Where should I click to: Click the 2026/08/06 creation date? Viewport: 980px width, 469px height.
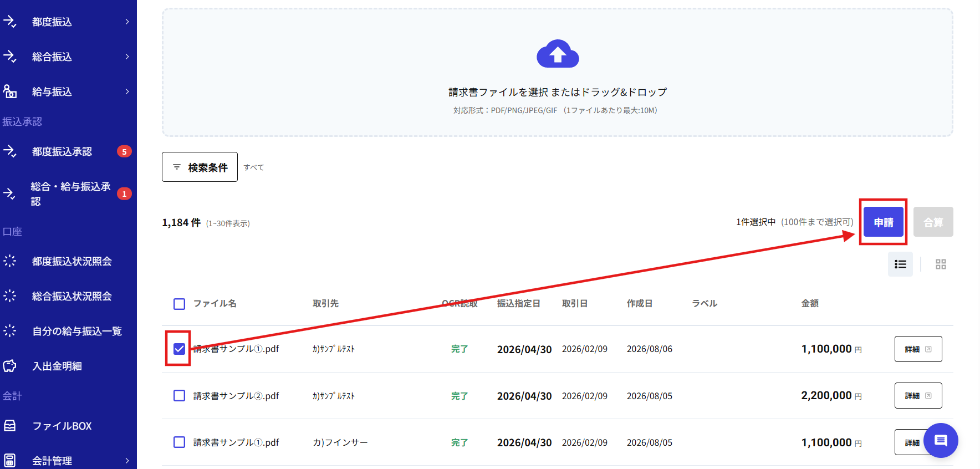[x=650, y=349]
